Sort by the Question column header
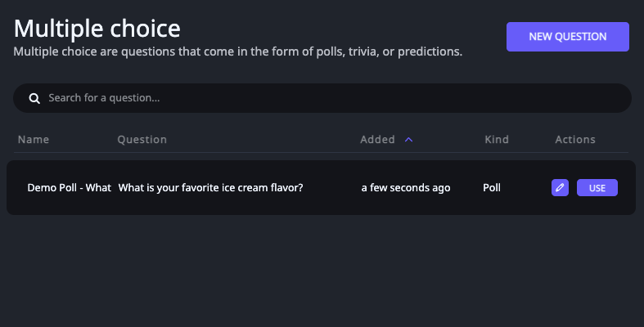644x327 pixels. coord(142,140)
